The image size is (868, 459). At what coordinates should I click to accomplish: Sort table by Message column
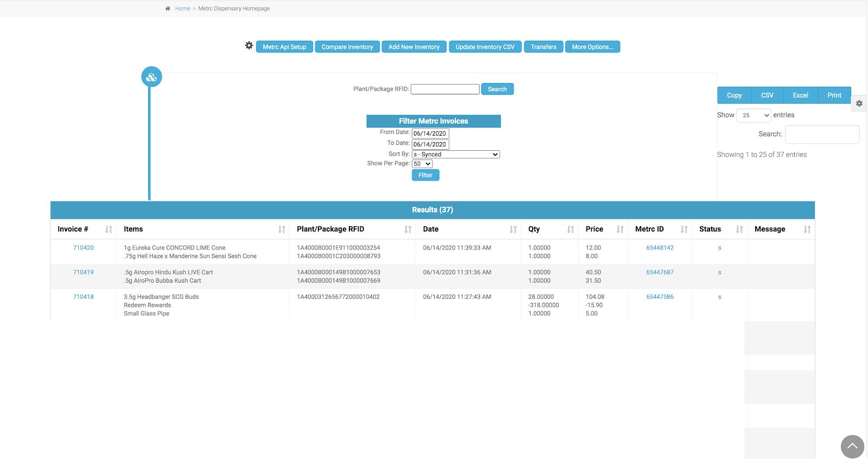(807, 229)
